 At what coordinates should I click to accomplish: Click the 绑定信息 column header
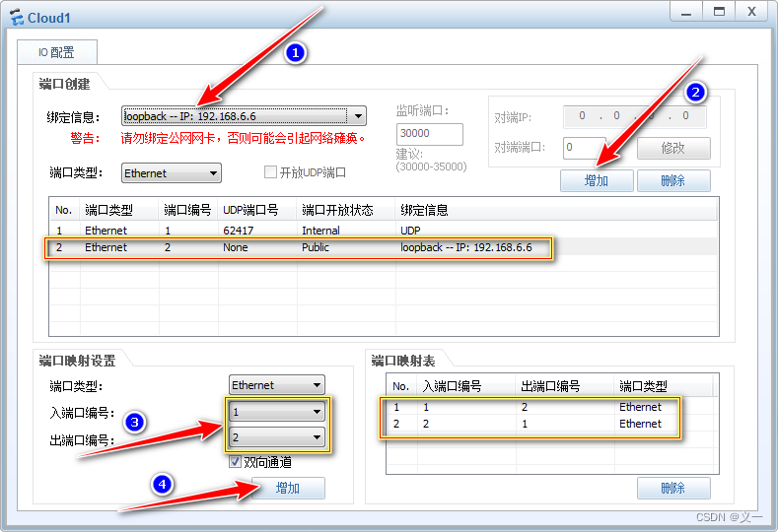(556, 210)
